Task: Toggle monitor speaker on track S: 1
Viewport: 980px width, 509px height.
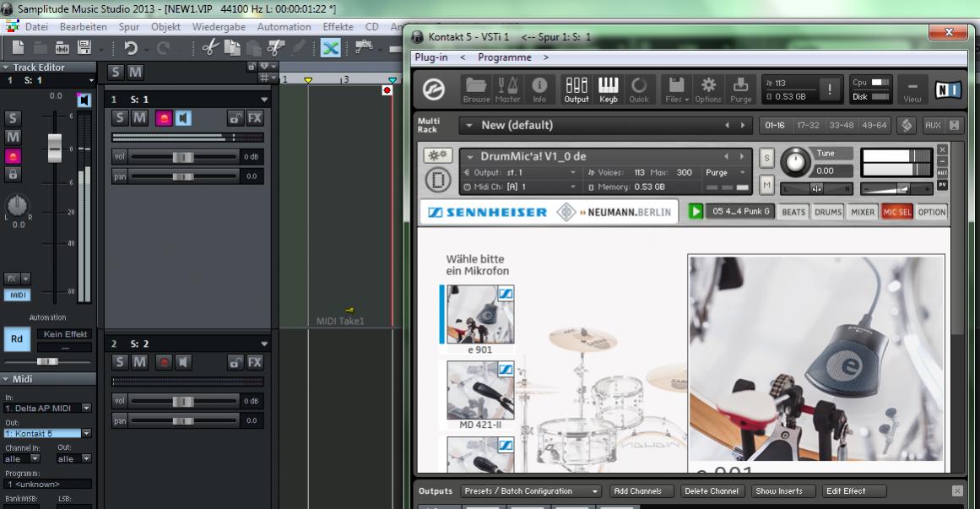Action: coord(183,117)
